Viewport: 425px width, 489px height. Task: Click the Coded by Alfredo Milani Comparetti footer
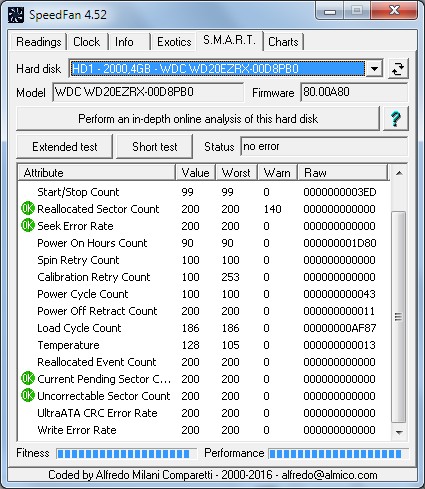(x=212, y=475)
